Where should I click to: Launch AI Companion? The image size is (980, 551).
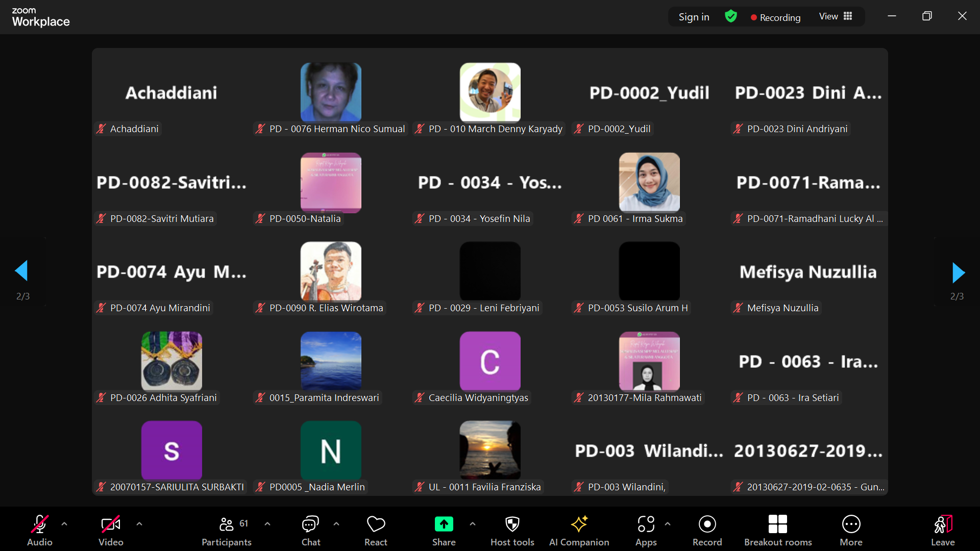579,530
